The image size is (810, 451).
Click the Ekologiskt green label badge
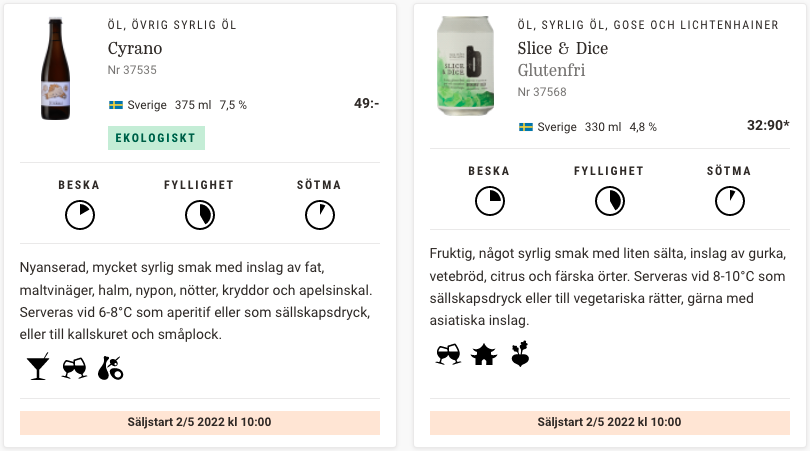pos(156,138)
